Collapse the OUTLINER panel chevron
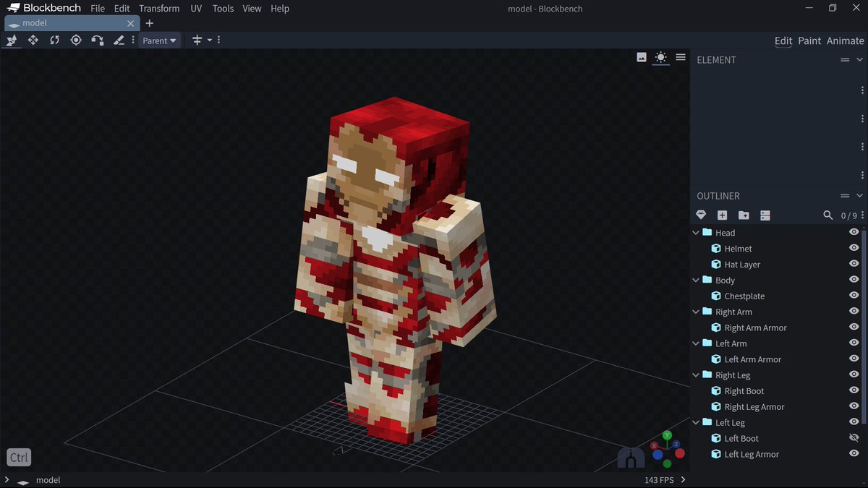Image resolution: width=868 pixels, height=488 pixels. (859, 196)
